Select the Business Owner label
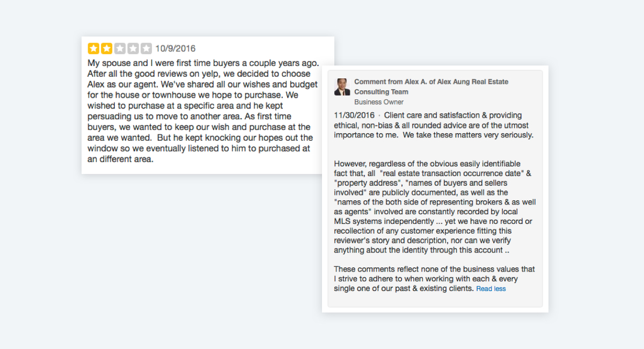The height and width of the screenshot is (349, 644). (x=379, y=102)
